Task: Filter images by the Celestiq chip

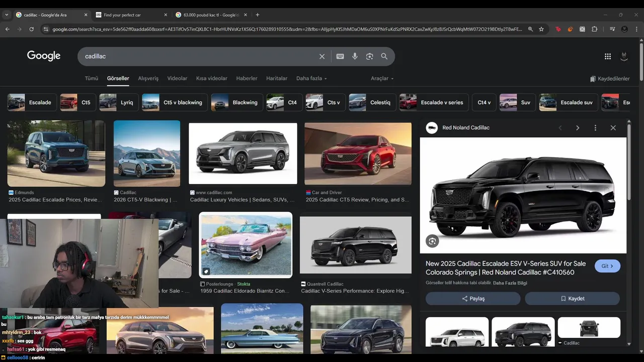Action: [372, 103]
